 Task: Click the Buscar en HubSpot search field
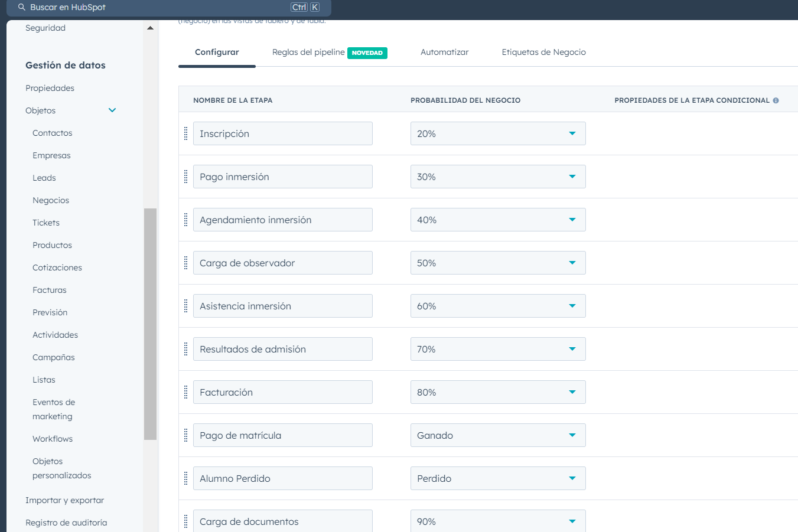168,8
